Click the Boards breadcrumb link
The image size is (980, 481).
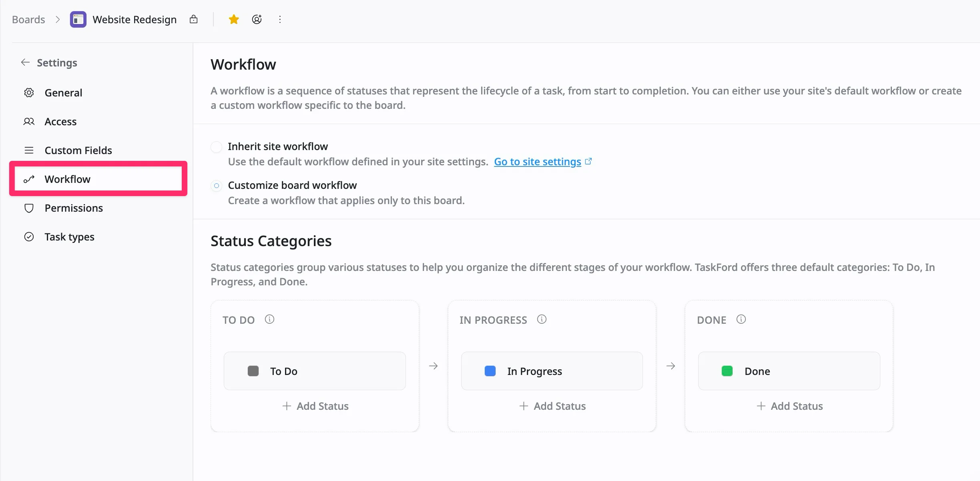coord(28,19)
